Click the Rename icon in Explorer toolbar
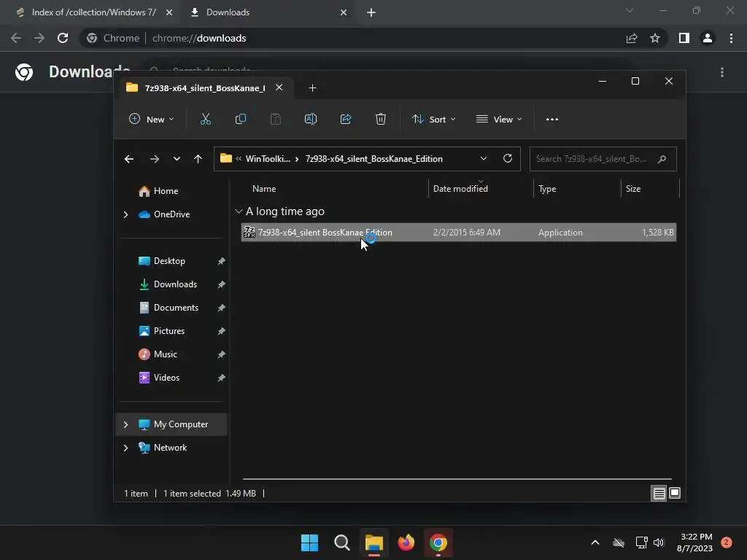The width and height of the screenshot is (747, 560). 311,119
